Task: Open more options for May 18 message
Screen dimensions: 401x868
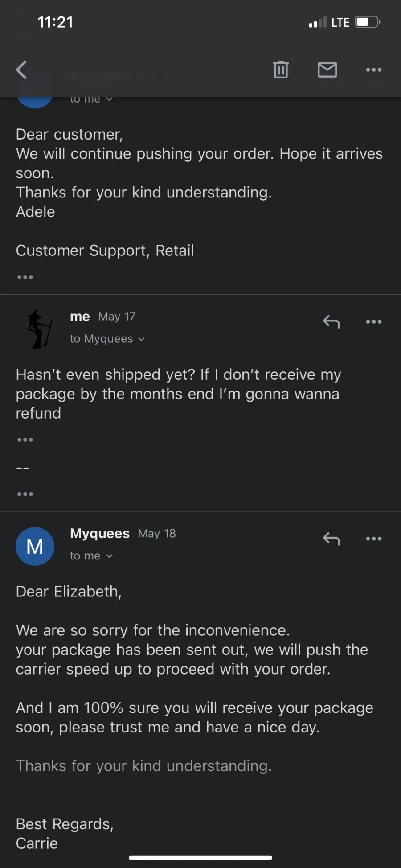Action: pos(373,539)
